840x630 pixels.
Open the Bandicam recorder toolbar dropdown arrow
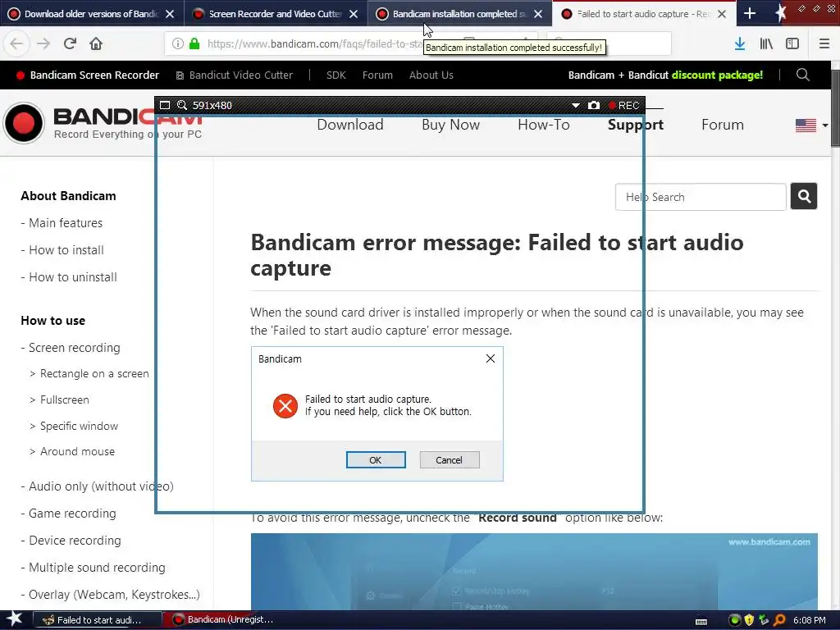tap(575, 106)
